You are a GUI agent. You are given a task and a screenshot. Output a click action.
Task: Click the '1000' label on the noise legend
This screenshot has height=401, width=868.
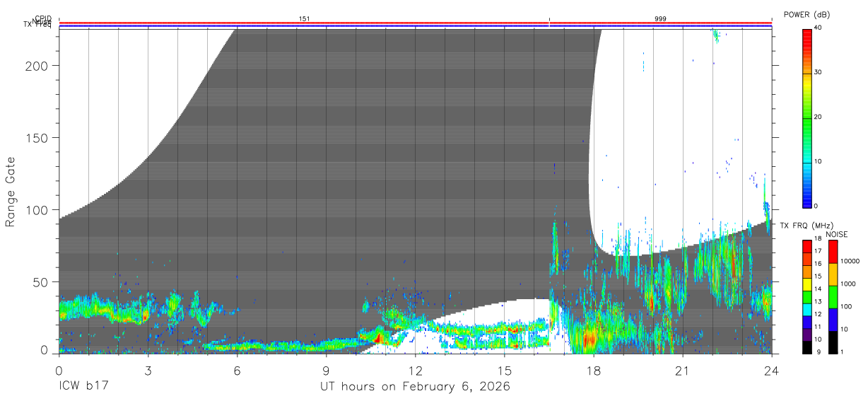[x=848, y=284]
